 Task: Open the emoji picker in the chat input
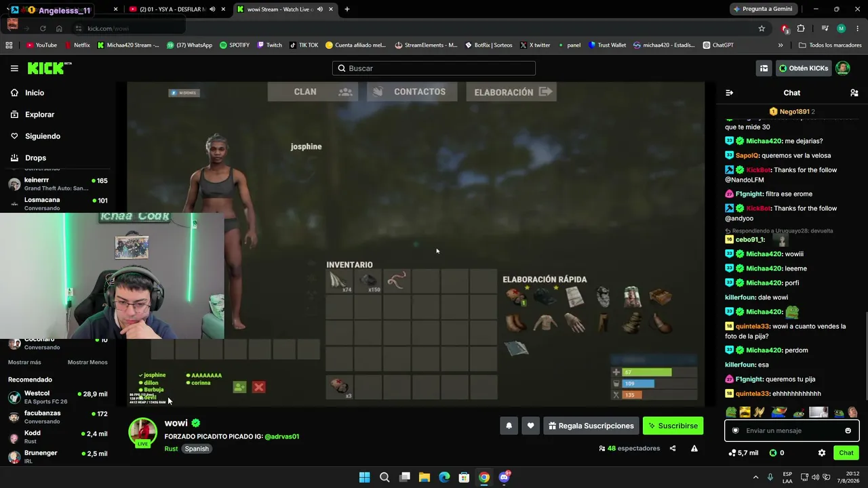(848, 430)
